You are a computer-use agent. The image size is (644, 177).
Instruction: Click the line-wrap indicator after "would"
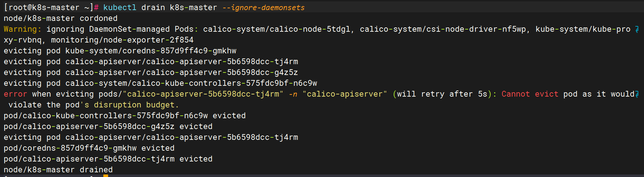[637, 94]
